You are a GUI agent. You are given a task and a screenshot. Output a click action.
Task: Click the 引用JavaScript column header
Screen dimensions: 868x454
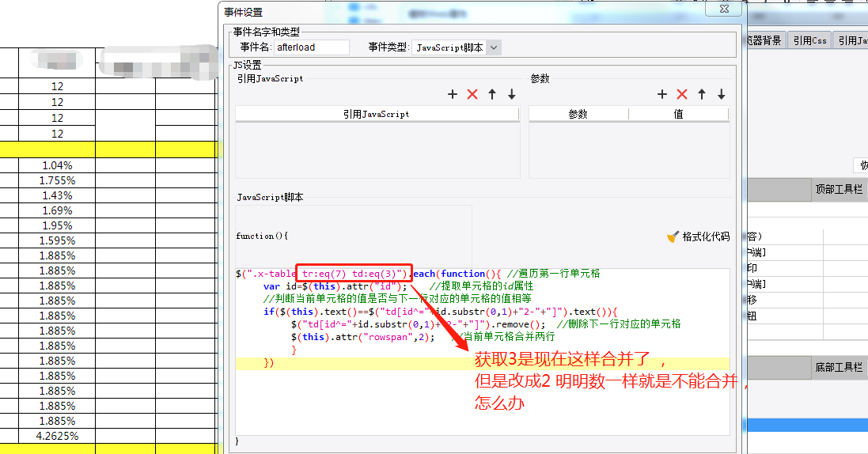point(377,114)
